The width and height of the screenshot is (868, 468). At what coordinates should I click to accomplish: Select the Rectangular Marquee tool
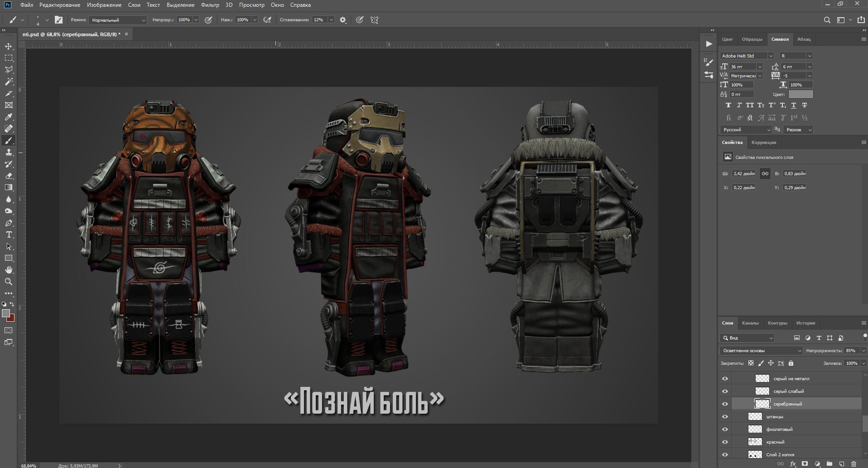click(x=9, y=58)
